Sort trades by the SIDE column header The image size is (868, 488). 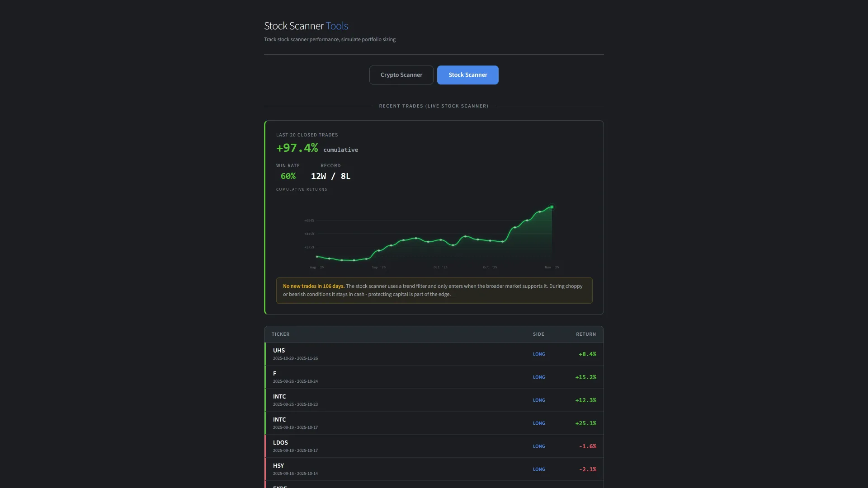(538, 334)
